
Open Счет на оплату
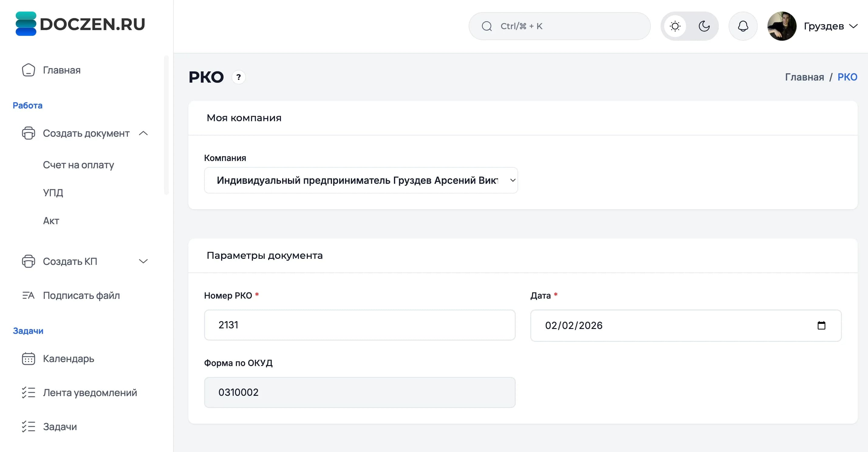coord(79,165)
